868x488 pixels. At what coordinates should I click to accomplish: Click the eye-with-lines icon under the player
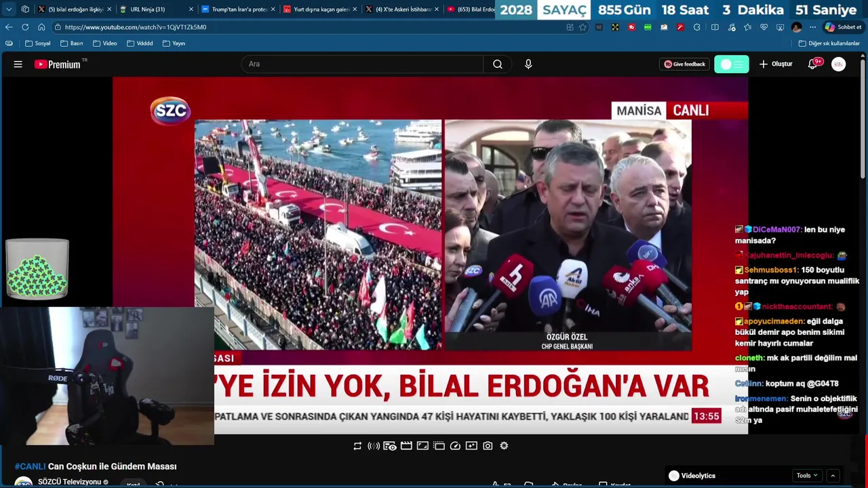390,446
